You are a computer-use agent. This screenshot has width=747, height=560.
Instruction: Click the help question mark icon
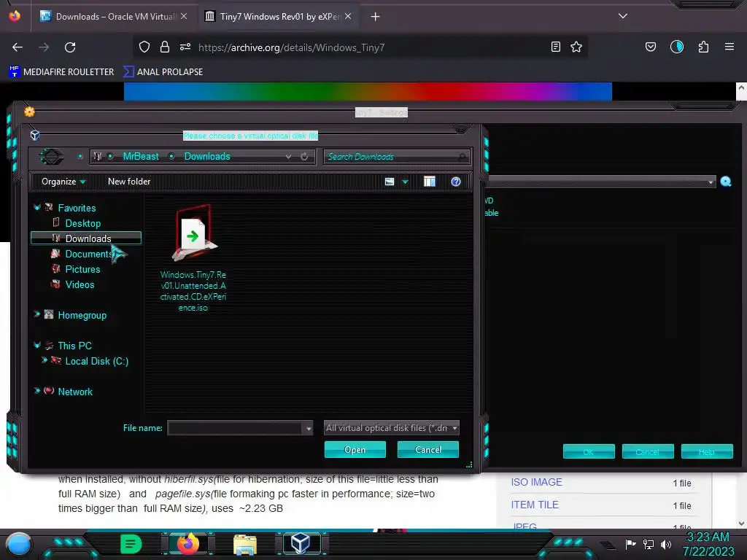point(455,182)
